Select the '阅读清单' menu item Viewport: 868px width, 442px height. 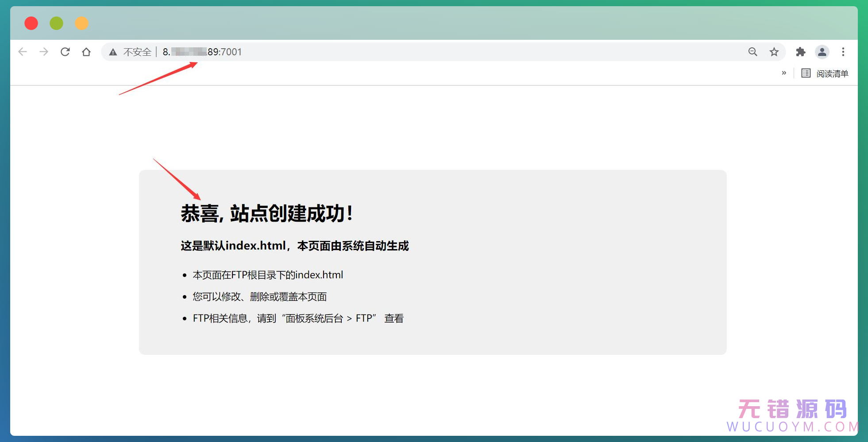point(833,73)
